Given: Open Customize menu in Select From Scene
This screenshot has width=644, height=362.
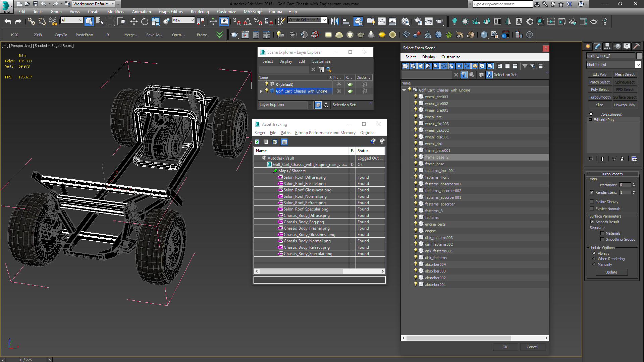Looking at the screenshot, I should 450,57.
